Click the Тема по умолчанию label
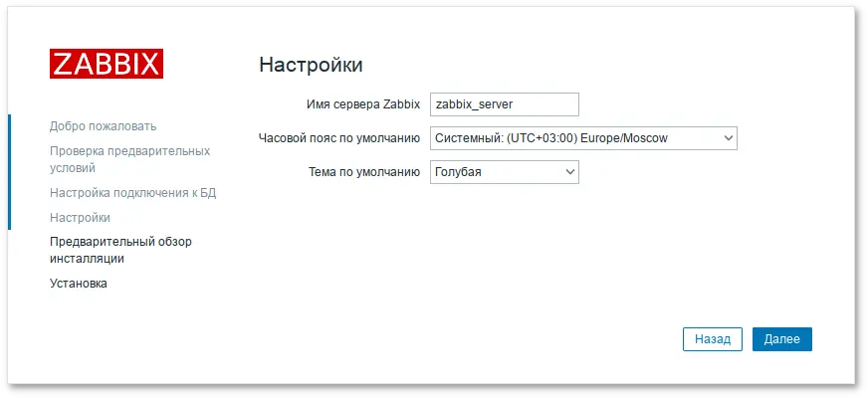Viewport: 868px width, 398px height. pyautogui.click(x=364, y=172)
